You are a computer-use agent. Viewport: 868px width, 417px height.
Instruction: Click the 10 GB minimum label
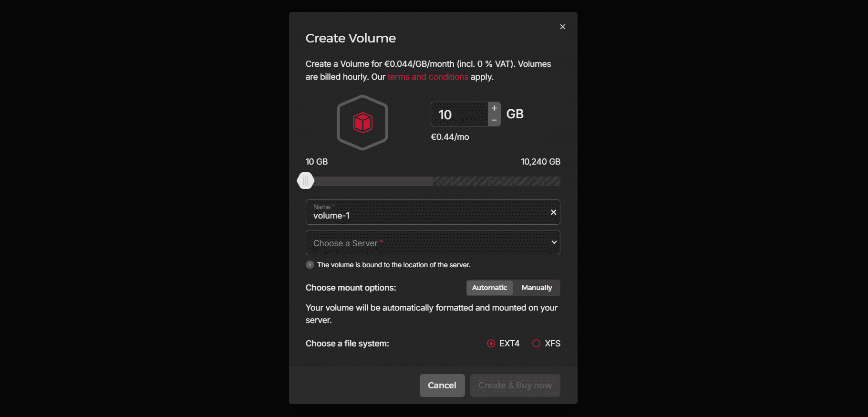[x=317, y=162]
